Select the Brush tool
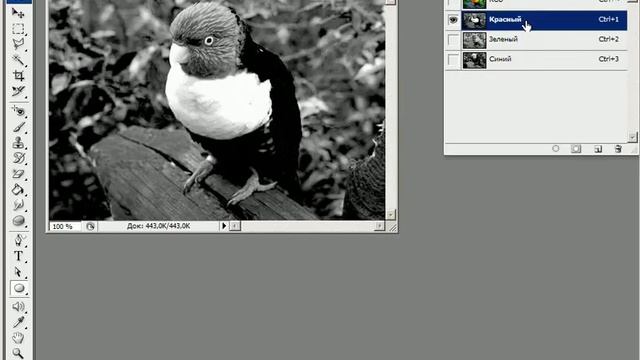This screenshot has height=360, width=640. pos(18,127)
